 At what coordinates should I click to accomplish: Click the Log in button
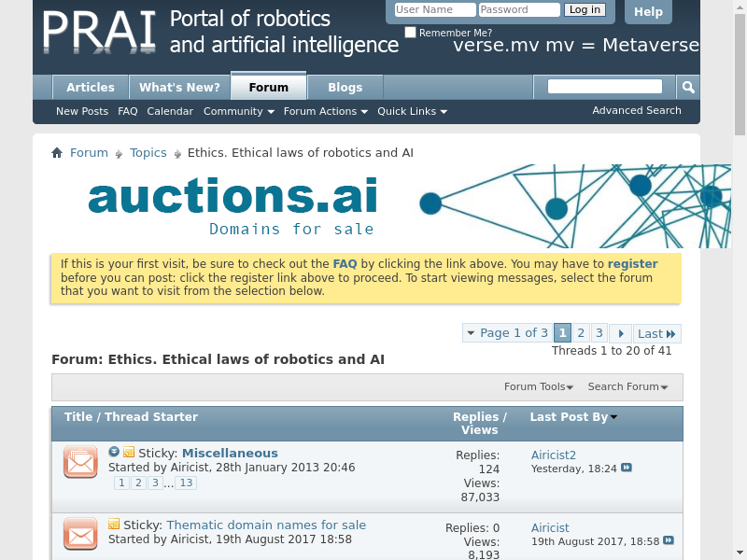(x=585, y=9)
